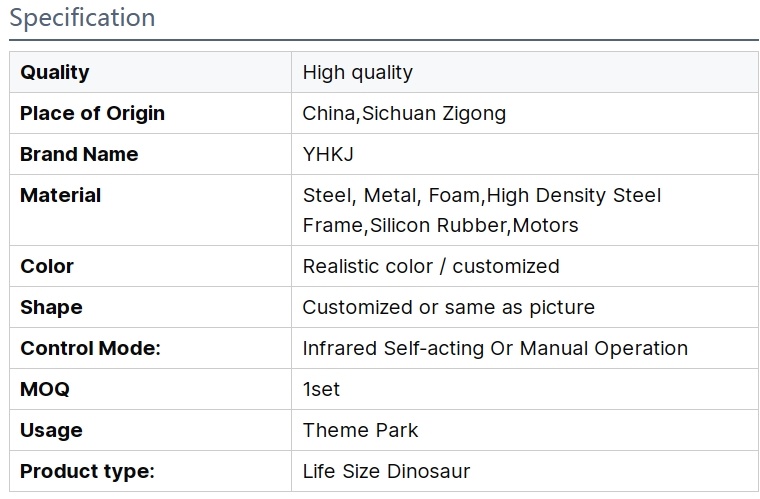Select the Control Mode label
760x499 pixels.
pos(90,348)
